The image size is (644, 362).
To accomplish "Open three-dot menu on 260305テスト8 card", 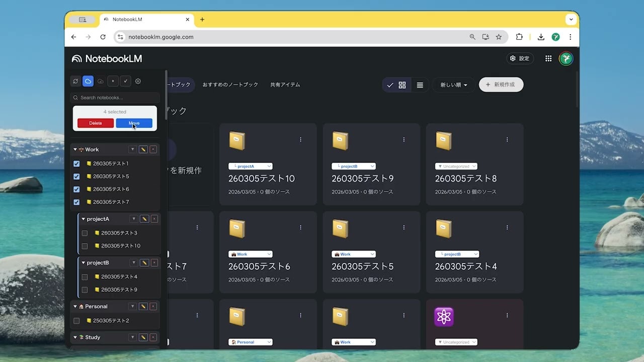I will [507, 139].
